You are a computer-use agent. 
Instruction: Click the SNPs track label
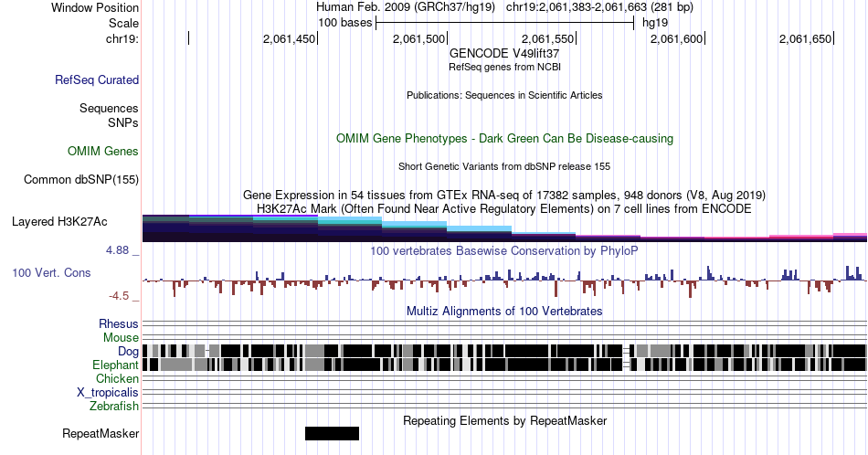coord(123,122)
